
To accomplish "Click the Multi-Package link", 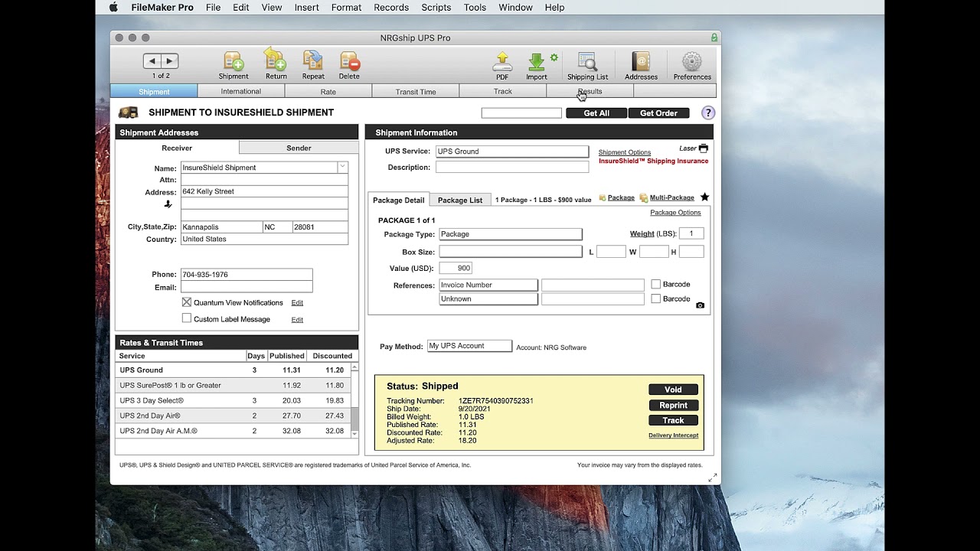I will click(671, 197).
